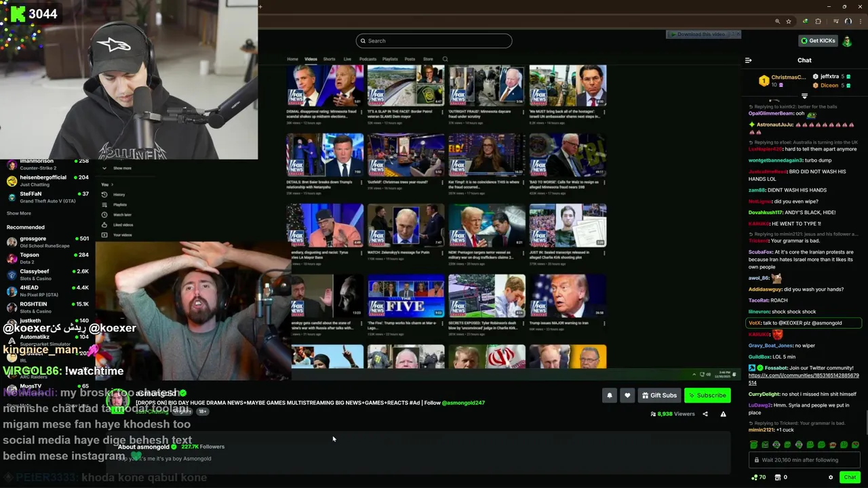Open the chat shop icon showing 0
The height and width of the screenshot is (488, 868).
tap(781, 477)
